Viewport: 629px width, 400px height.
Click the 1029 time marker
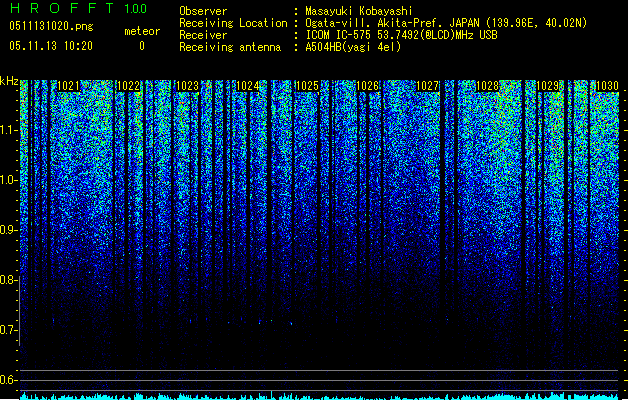tap(547, 86)
